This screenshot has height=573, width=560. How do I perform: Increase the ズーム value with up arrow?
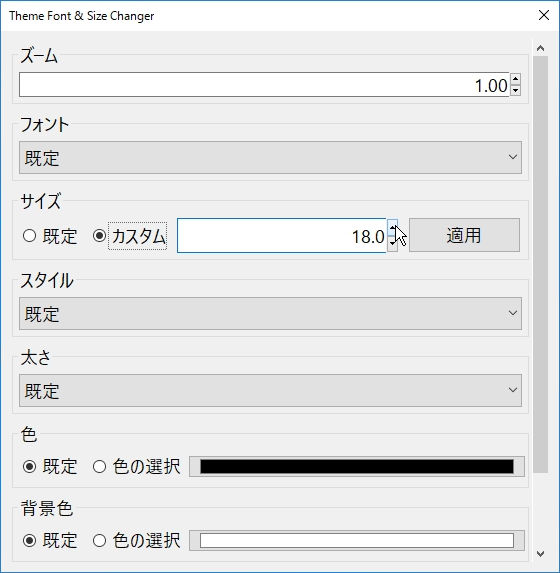(515, 79)
